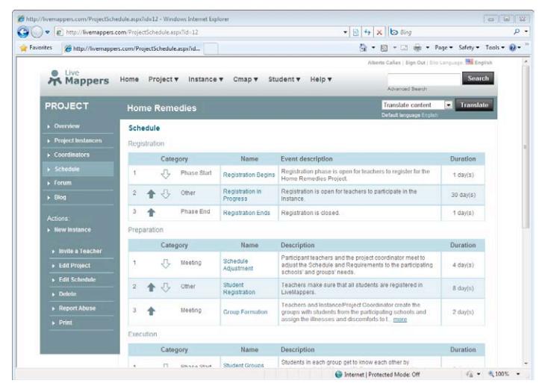
Task: Open the Tools menu dropdown
Action: coord(494,48)
